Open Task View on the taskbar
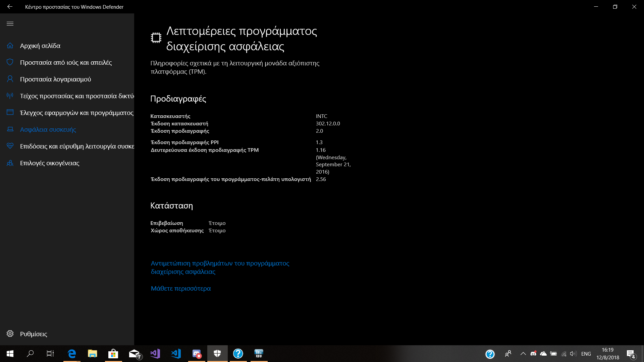This screenshot has height=362, width=644. (x=50, y=354)
